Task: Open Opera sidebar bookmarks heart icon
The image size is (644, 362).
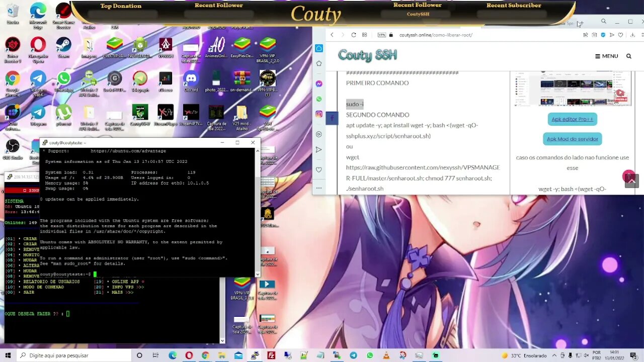Action: (319, 170)
